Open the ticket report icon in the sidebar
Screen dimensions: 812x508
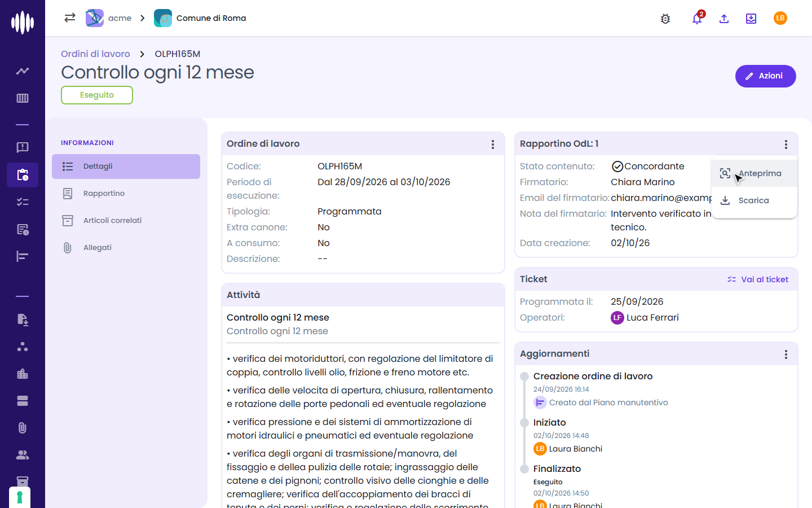[x=23, y=148]
